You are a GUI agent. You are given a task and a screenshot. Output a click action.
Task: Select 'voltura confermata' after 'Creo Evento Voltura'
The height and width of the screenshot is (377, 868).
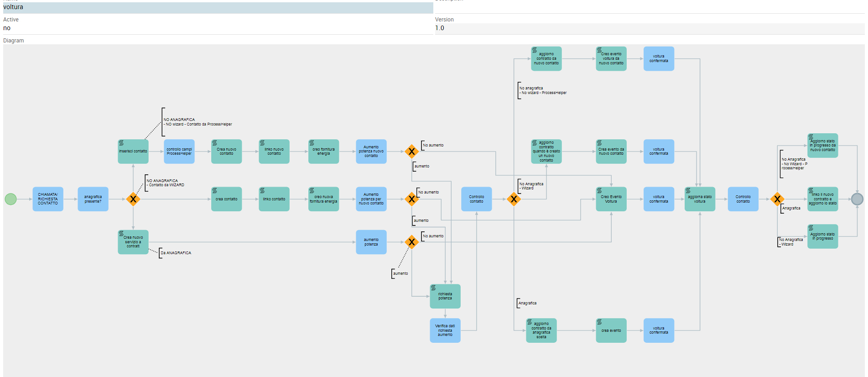pos(659,199)
